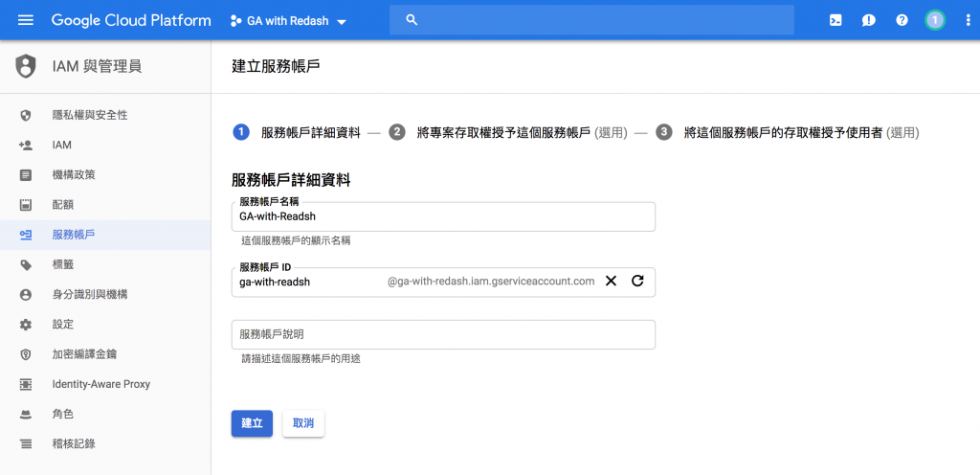Open 角色 sidebar item
Viewport: 980px width, 475px height.
(x=105, y=415)
